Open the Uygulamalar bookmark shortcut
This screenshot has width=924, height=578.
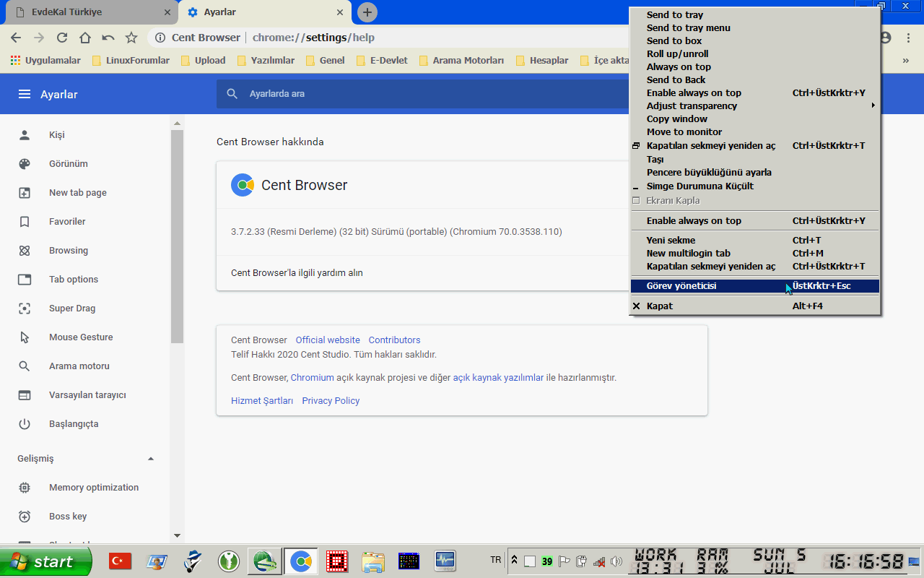tap(45, 61)
